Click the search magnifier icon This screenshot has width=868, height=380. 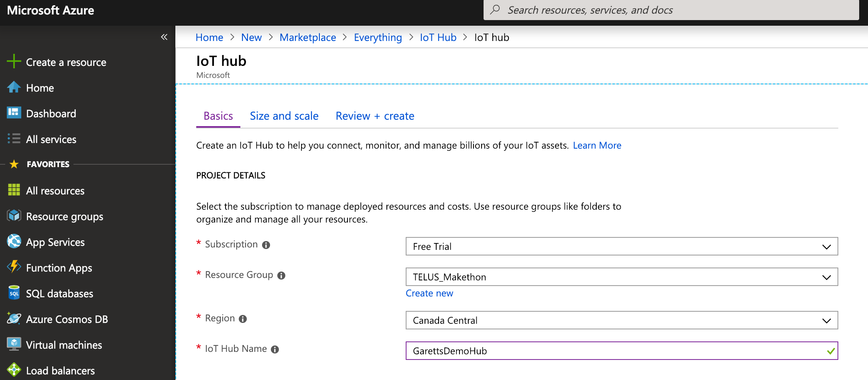tap(495, 10)
